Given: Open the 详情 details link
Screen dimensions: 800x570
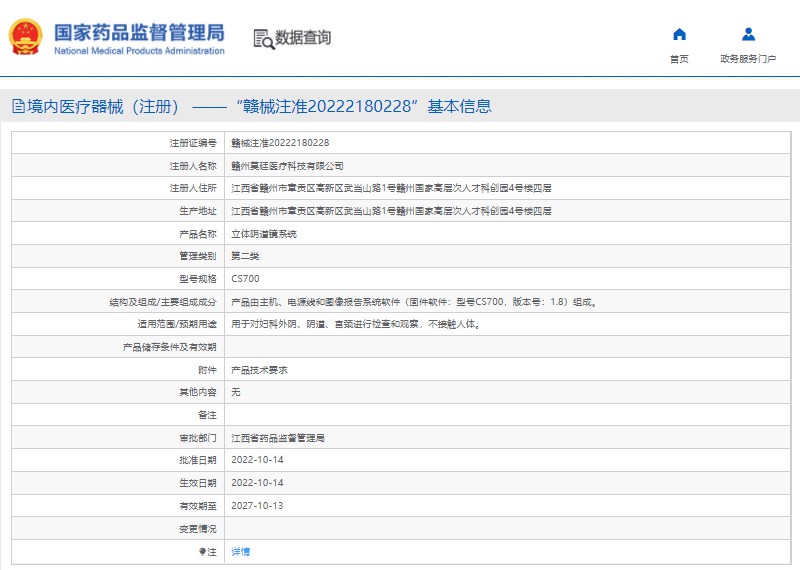Looking at the screenshot, I should click(x=241, y=551).
